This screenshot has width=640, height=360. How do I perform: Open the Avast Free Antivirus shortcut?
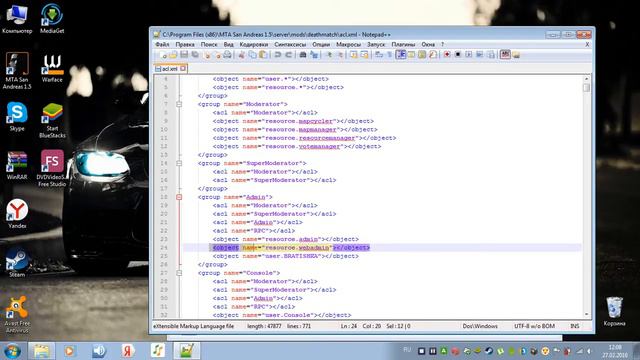[x=17, y=315]
